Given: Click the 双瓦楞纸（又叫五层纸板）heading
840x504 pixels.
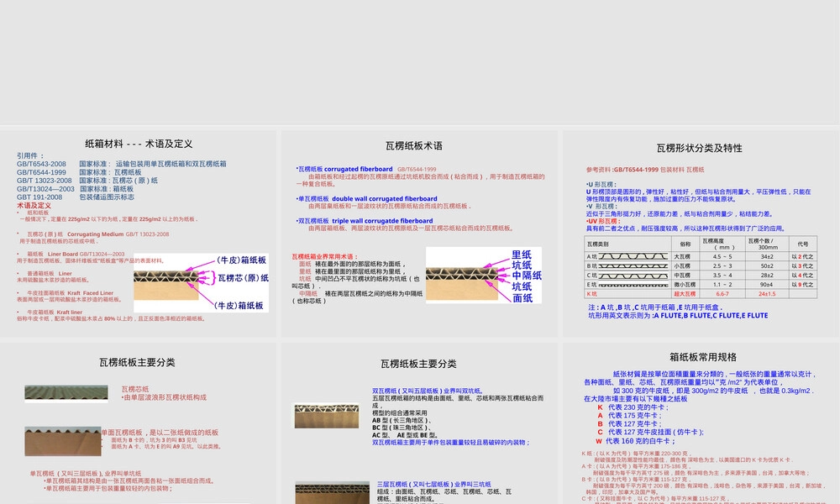Looking at the screenshot, I should tap(428, 391).
